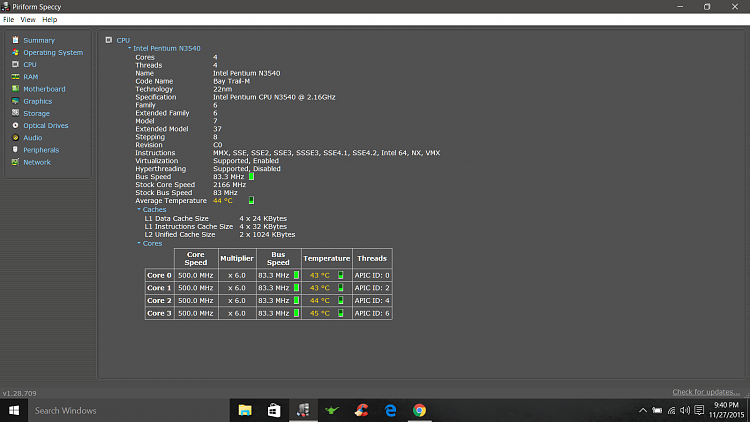Open the Optical Drives disc icon
Image resolution: width=750 pixels, height=422 pixels.
click(15, 125)
